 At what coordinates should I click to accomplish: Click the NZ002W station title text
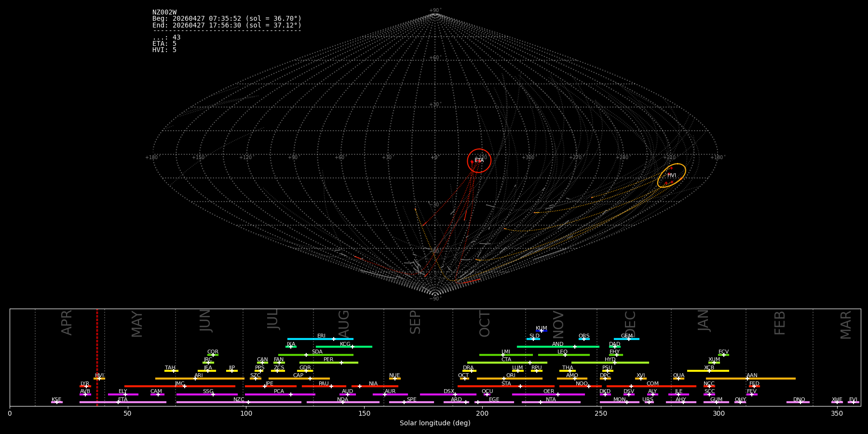pos(164,13)
